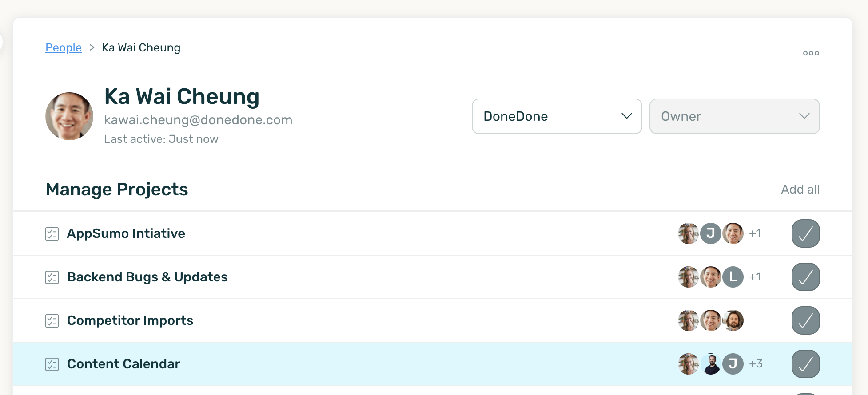Open the AppSumo Intiative project

(x=126, y=233)
